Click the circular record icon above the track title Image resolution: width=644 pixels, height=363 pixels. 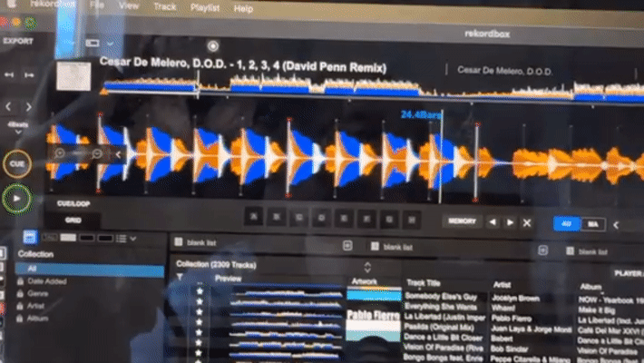tap(213, 46)
